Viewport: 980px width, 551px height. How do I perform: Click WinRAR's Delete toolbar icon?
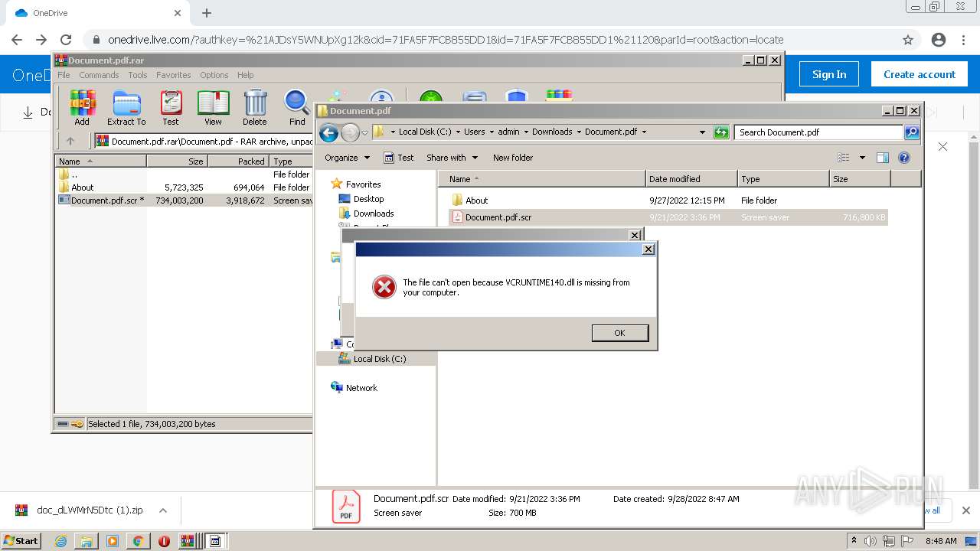pos(255,108)
